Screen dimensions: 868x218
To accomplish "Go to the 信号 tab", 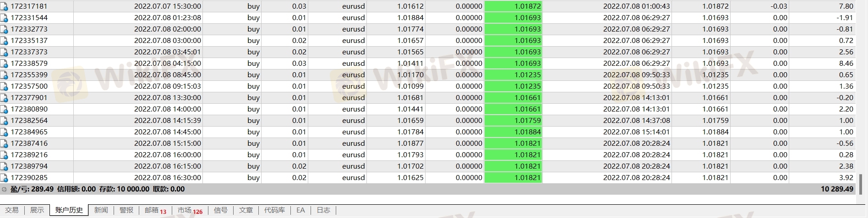I will (x=221, y=210).
